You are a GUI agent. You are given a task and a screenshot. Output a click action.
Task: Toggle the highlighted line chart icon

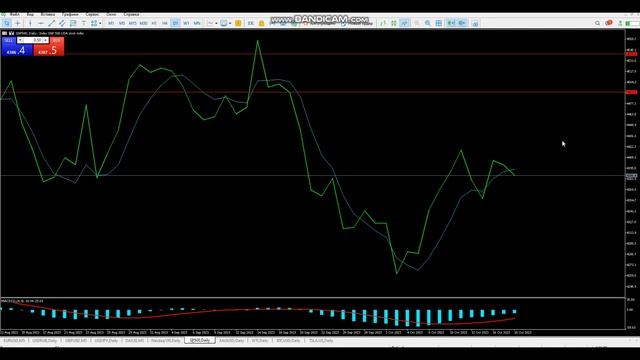coord(404,23)
